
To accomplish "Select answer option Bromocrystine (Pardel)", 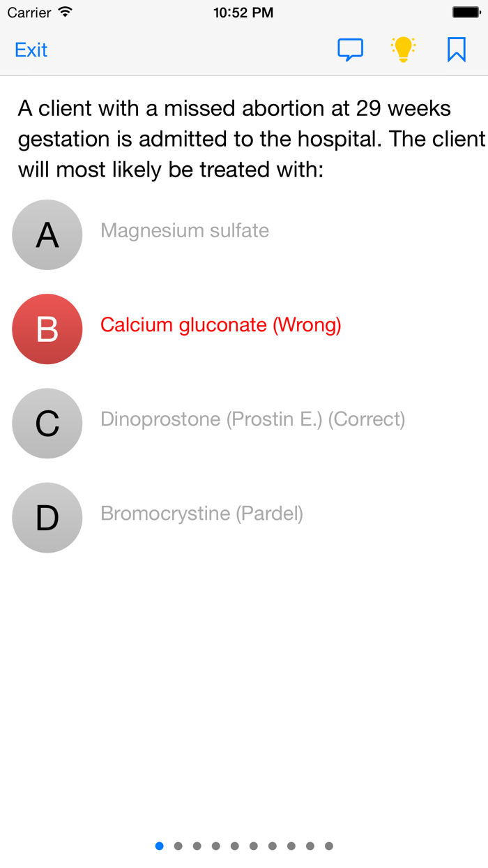I will pos(202,514).
